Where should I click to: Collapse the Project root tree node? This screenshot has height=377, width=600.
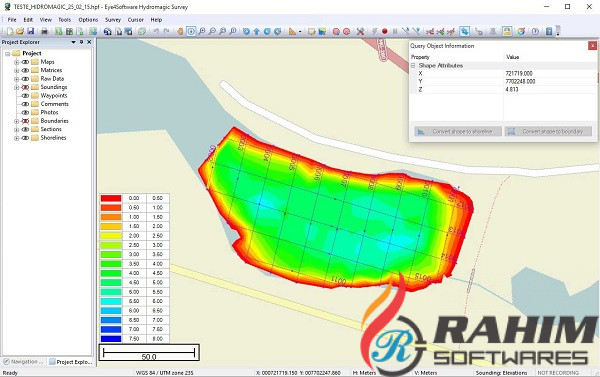[x=7, y=54]
